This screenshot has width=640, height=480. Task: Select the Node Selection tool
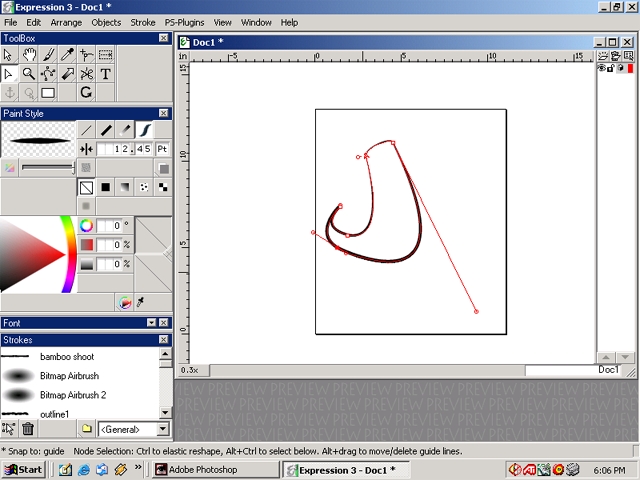[x=9, y=74]
